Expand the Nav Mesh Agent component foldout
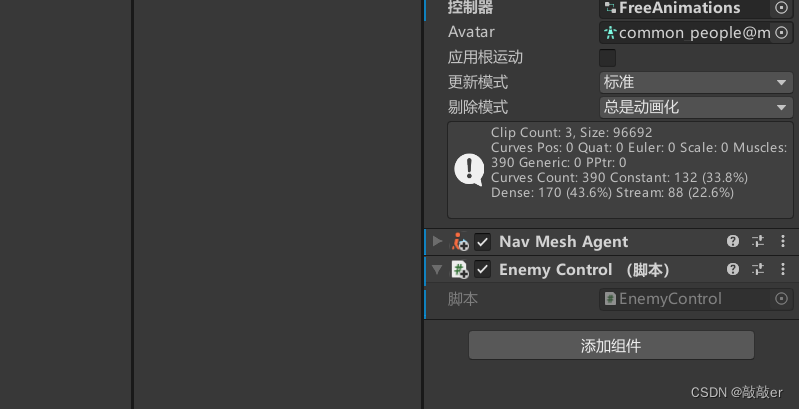 [x=437, y=241]
